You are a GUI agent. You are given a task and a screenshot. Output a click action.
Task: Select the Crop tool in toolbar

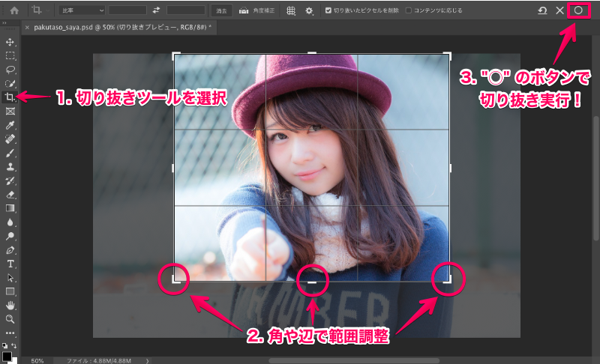tap(10, 97)
